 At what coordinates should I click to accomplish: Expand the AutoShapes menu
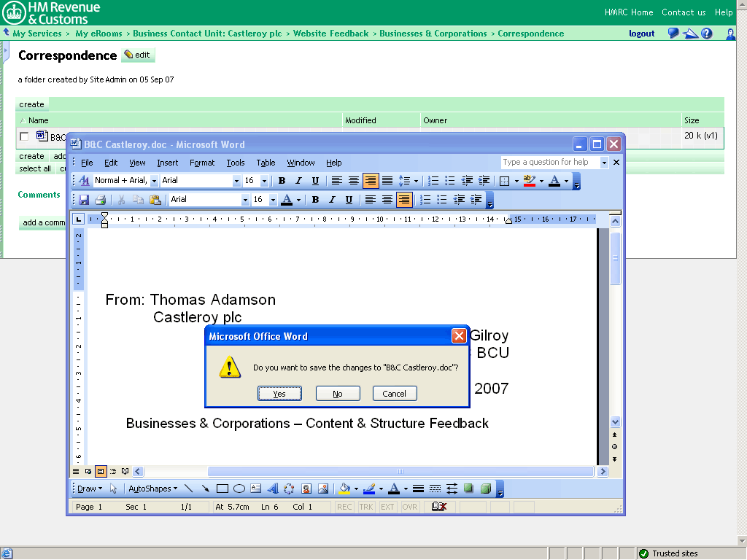152,489
